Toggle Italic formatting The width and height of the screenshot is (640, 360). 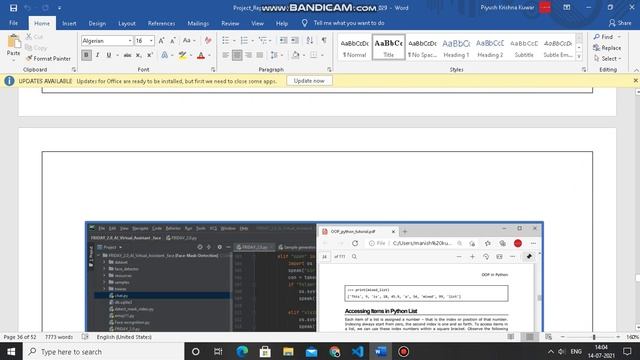tap(98, 55)
